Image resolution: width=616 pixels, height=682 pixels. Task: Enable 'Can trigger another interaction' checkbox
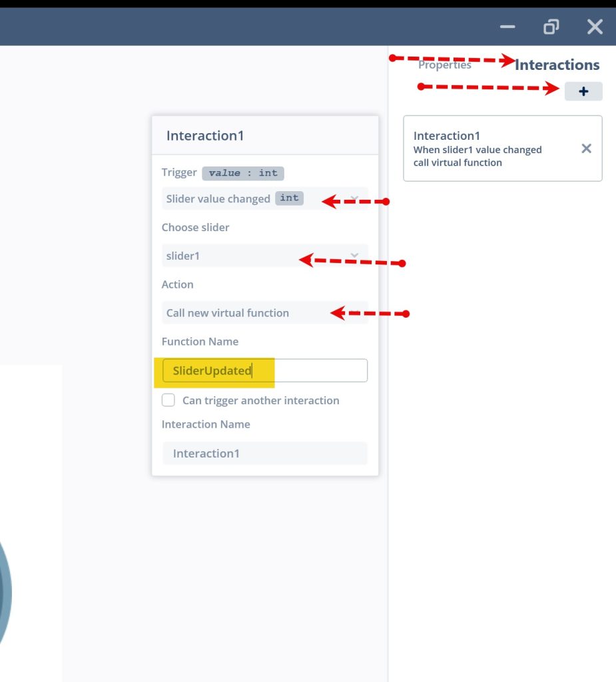click(x=169, y=400)
